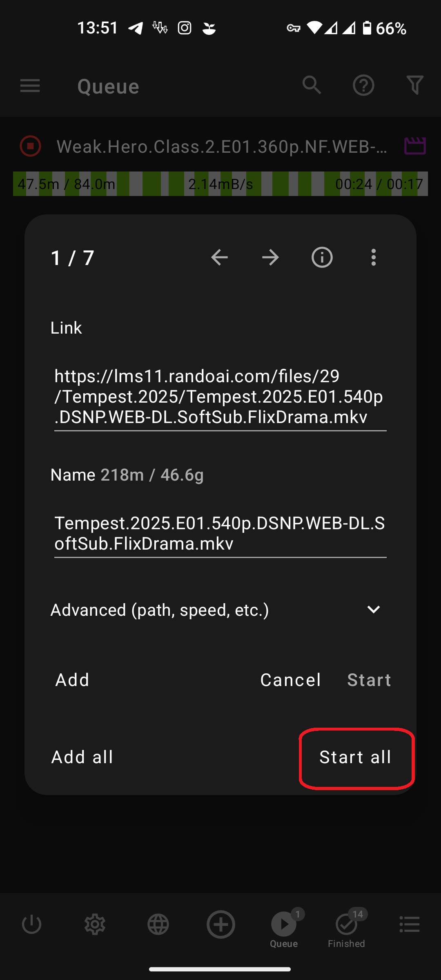
Task: Open the file info icon
Action: (x=322, y=258)
